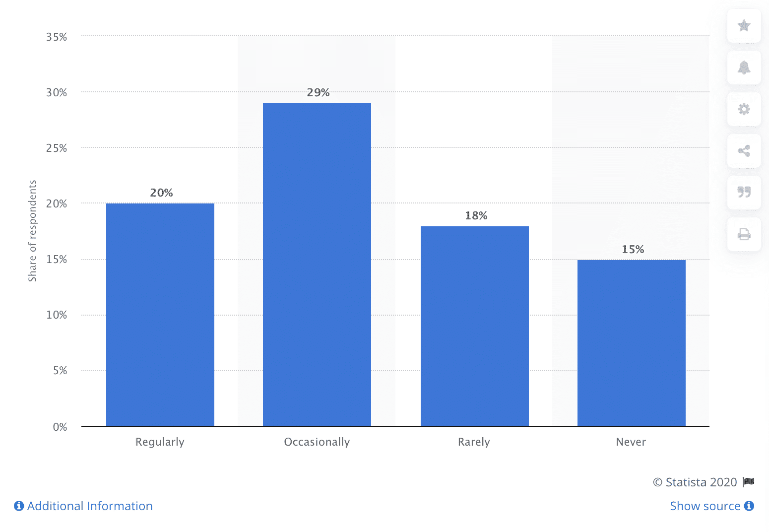Click the 20% value label above bar
Image resolution: width=769 pixels, height=532 pixels.
pyautogui.click(x=162, y=193)
